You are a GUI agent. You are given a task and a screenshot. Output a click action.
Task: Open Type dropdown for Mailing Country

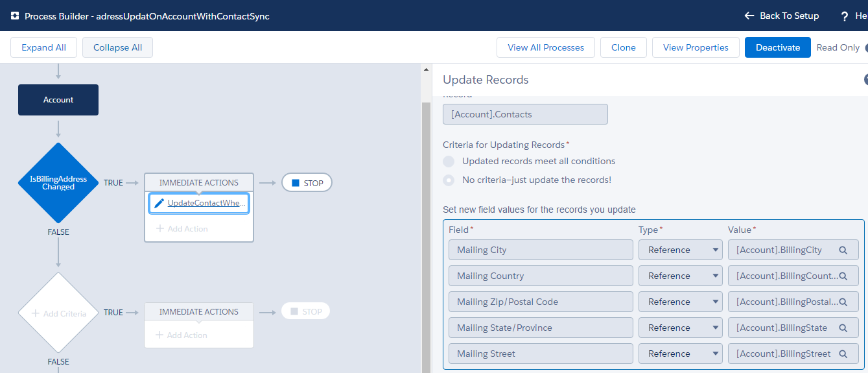click(x=680, y=276)
